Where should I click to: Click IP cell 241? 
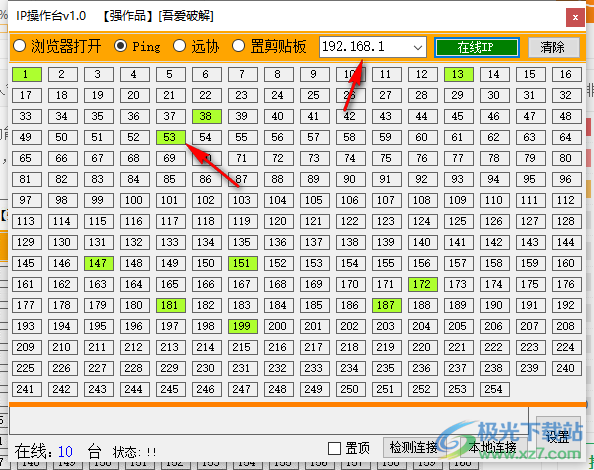tap(27, 389)
